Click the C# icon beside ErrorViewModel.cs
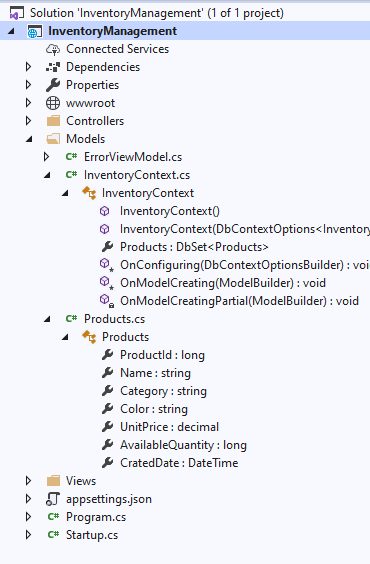 71,157
